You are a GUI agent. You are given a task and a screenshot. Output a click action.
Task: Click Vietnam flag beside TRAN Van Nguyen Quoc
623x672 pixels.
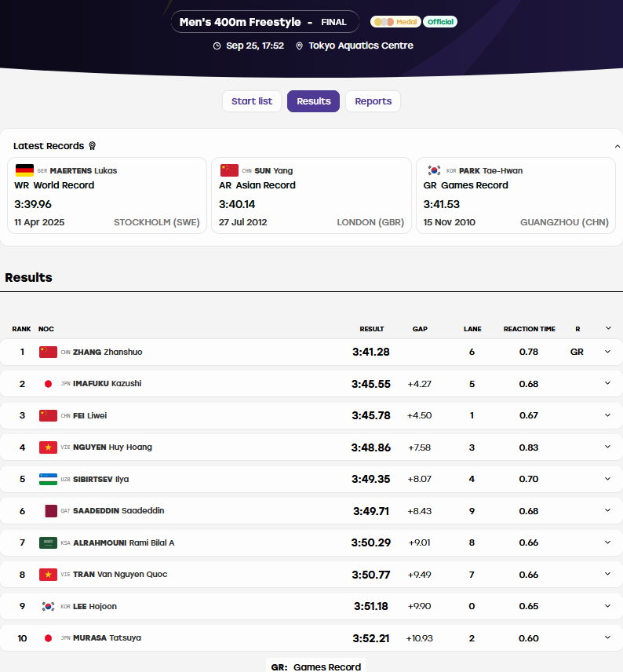tap(48, 575)
